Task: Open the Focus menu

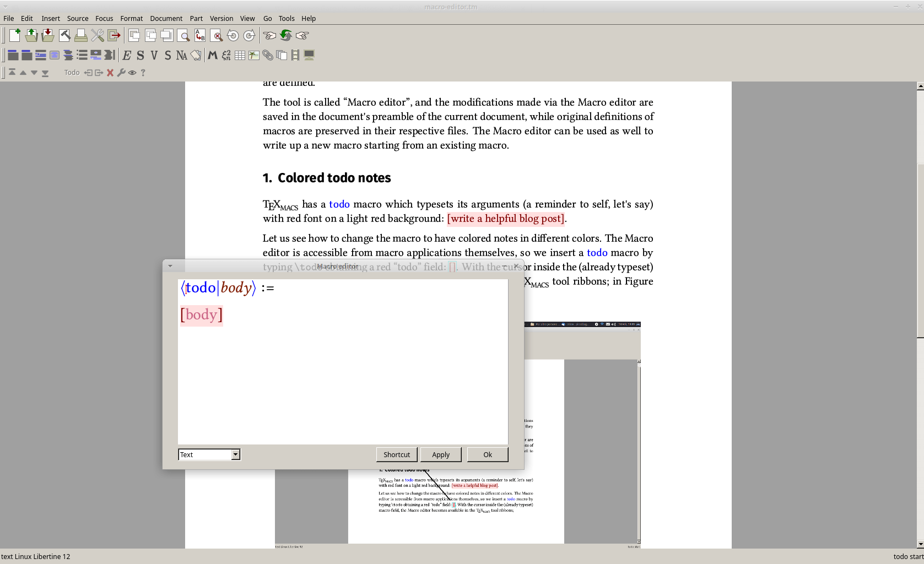Action: point(104,18)
